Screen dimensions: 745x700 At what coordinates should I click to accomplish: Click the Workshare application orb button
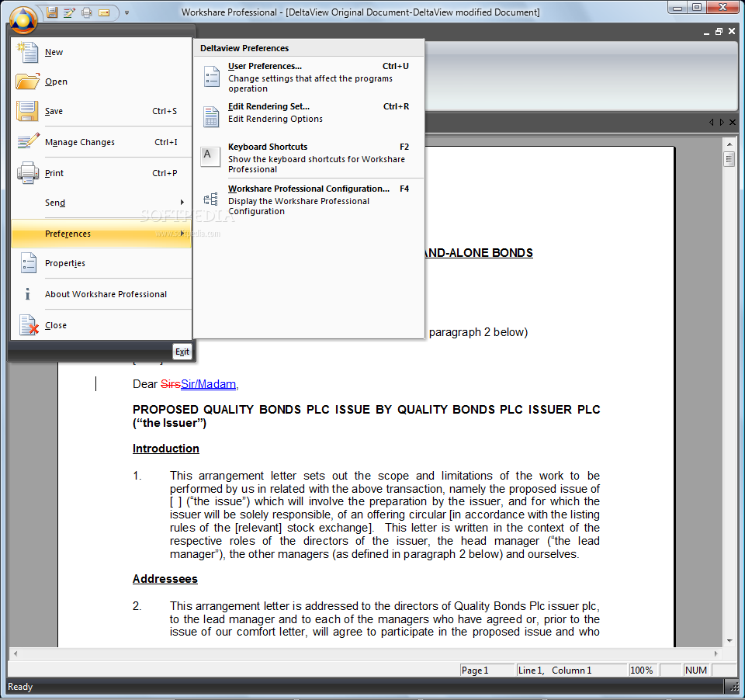(x=23, y=19)
